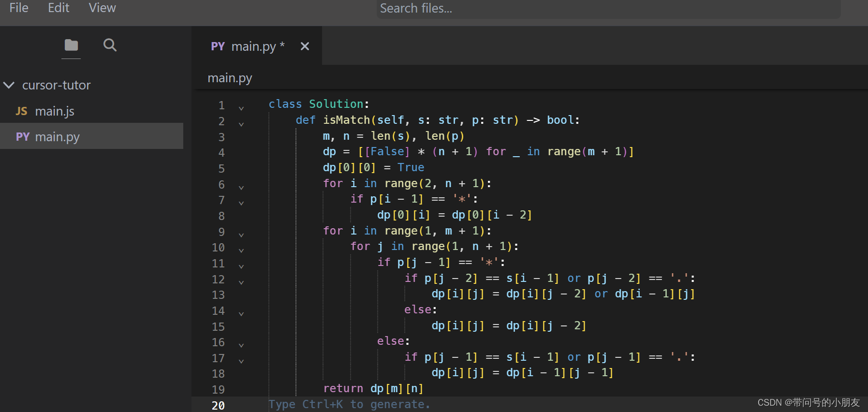Click the 'bool:' return type annotation
This screenshot has height=412, width=868.
tap(563, 120)
